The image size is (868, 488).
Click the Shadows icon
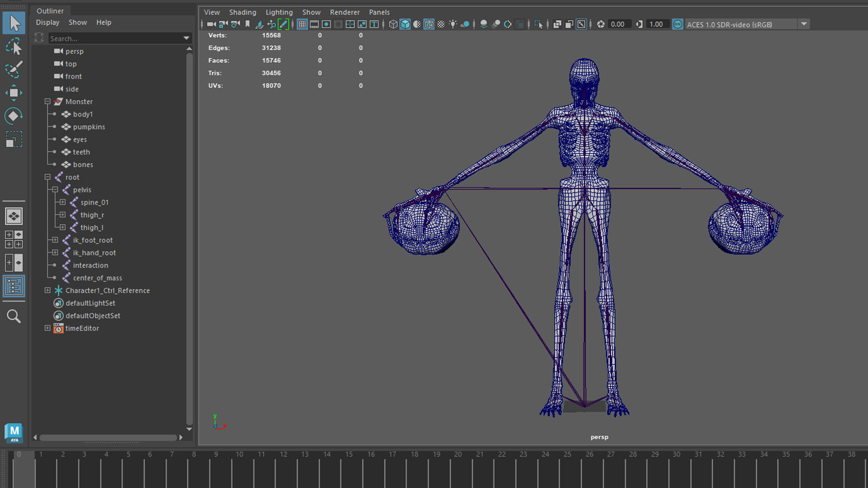coord(465,24)
